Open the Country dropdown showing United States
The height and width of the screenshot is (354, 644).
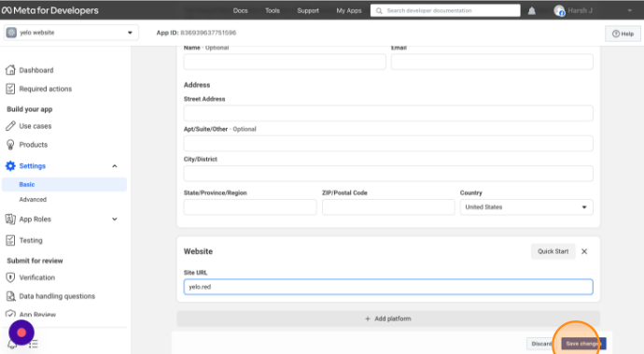click(526, 207)
